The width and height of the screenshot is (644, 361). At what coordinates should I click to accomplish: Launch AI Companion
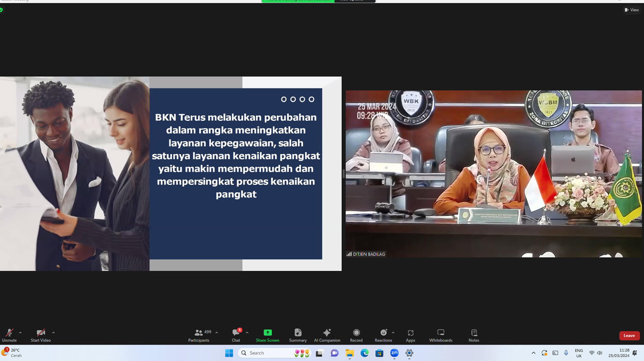(327, 335)
